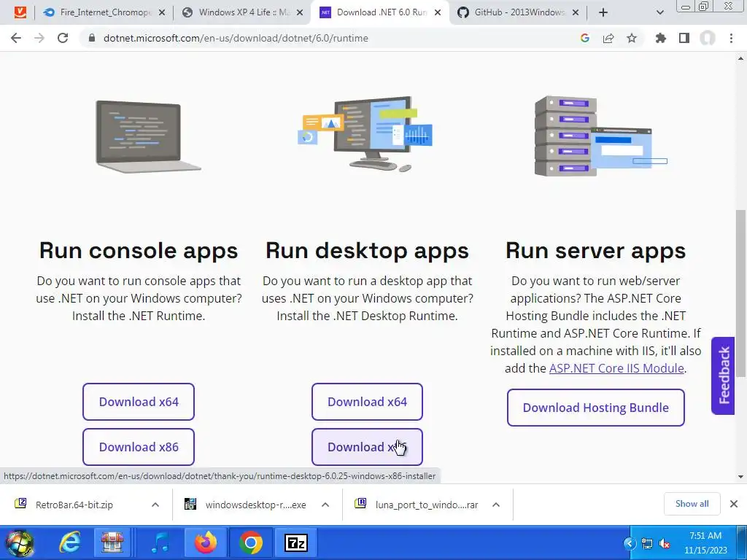
Task: Click the Vivaldi icon pinned tab
Action: (20, 12)
